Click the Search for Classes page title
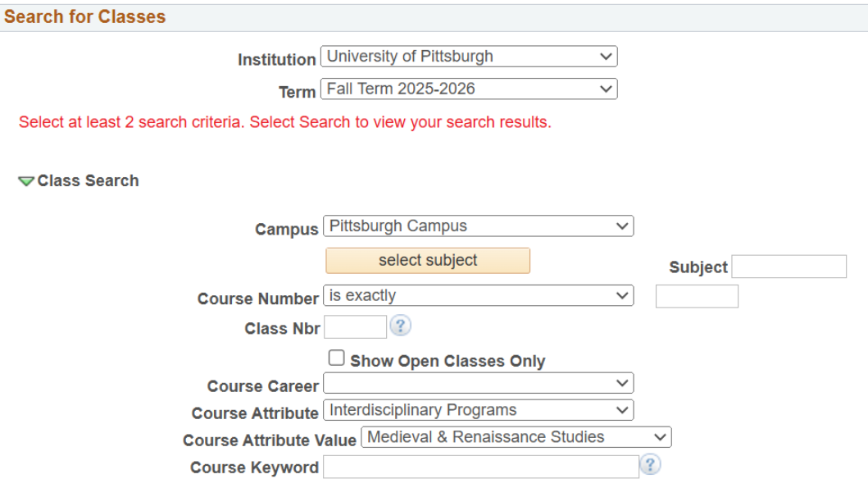Screen dimensions: 868x488 85,16
